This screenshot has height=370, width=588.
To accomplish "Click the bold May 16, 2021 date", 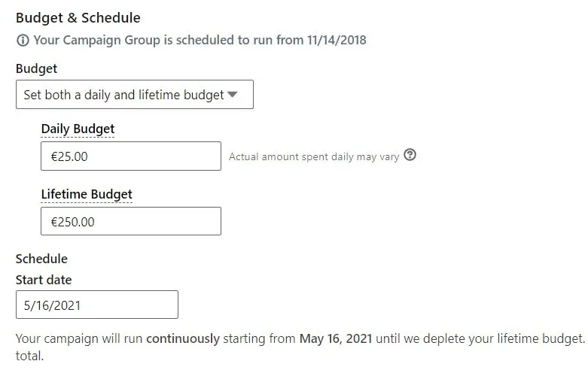I will 336,338.
